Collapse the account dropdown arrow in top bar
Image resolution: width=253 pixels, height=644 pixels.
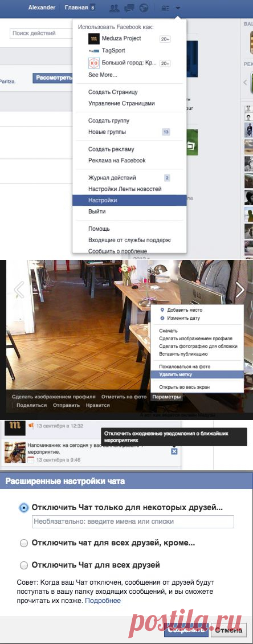tap(178, 8)
